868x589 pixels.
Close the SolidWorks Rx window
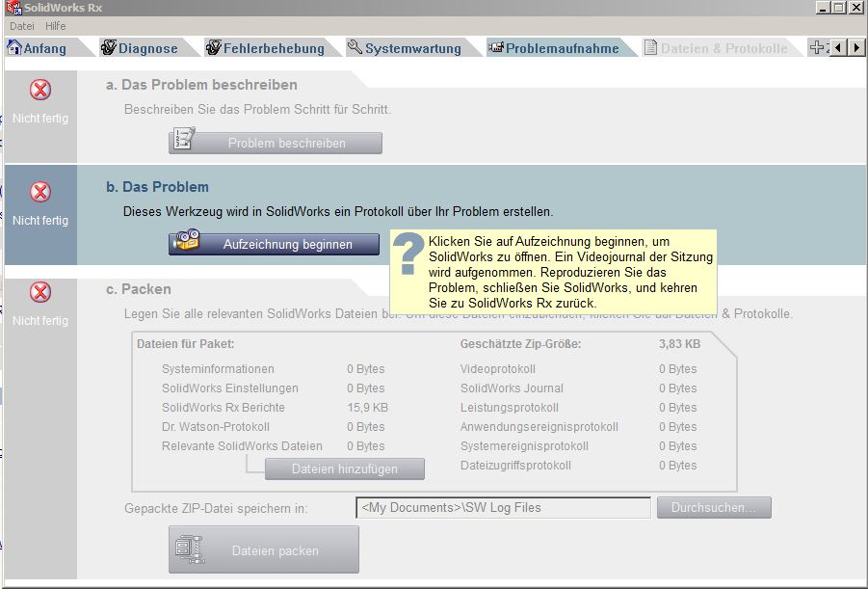(855, 8)
